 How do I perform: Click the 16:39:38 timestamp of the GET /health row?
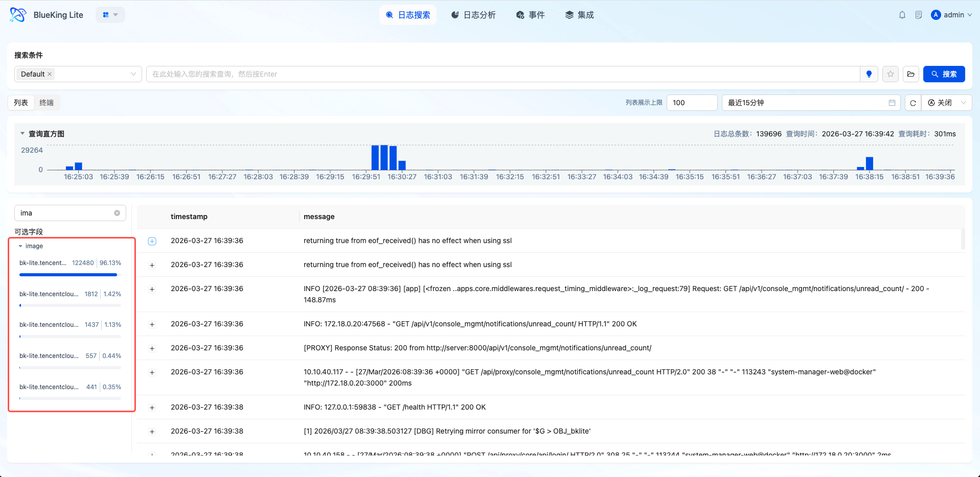[207, 407]
